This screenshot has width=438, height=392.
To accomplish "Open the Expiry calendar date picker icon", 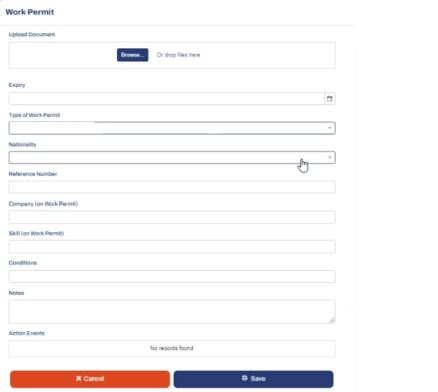I will [329, 99].
